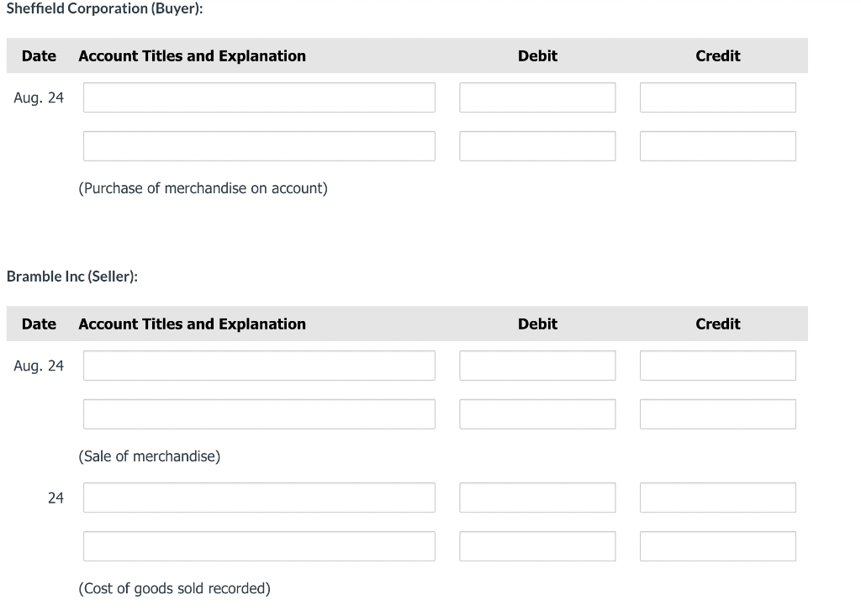The width and height of the screenshot is (861, 616).
Task: Select Sheffield's second-row Credit field
Action: click(x=717, y=146)
